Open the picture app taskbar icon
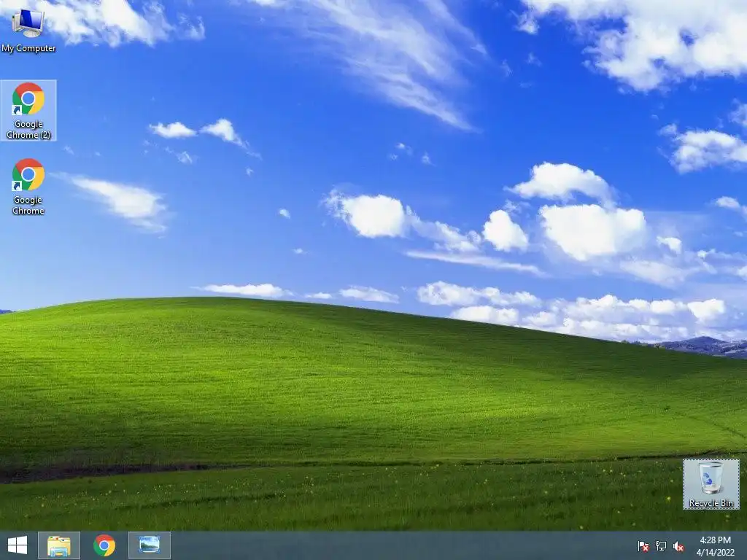This screenshot has height=560, width=747. tap(149, 545)
